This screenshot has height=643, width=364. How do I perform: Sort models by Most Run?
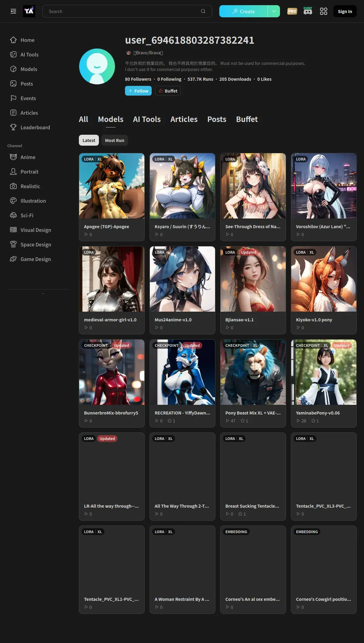pyautogui.click(x=115, y=140)
